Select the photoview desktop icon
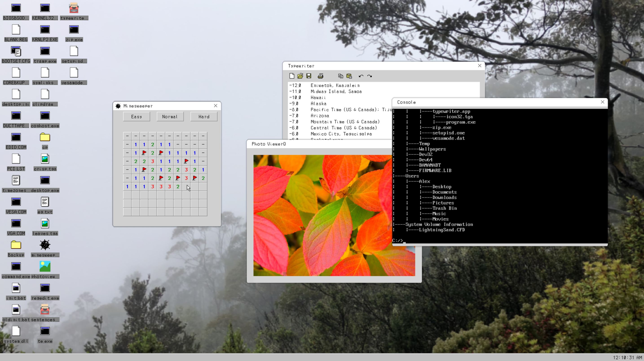This screenshot has height=361, width=644. [45, 267]
